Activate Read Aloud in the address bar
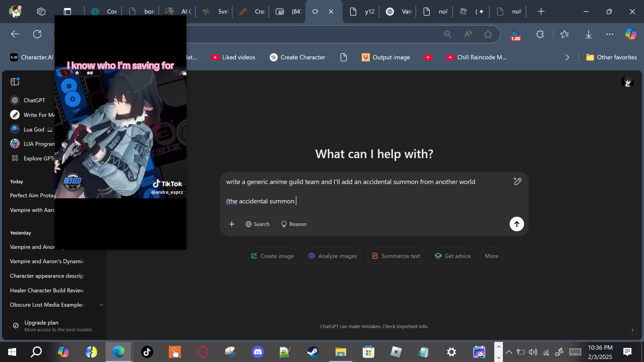Viewport: 644px width, 362px height. [x=468, y=34]
